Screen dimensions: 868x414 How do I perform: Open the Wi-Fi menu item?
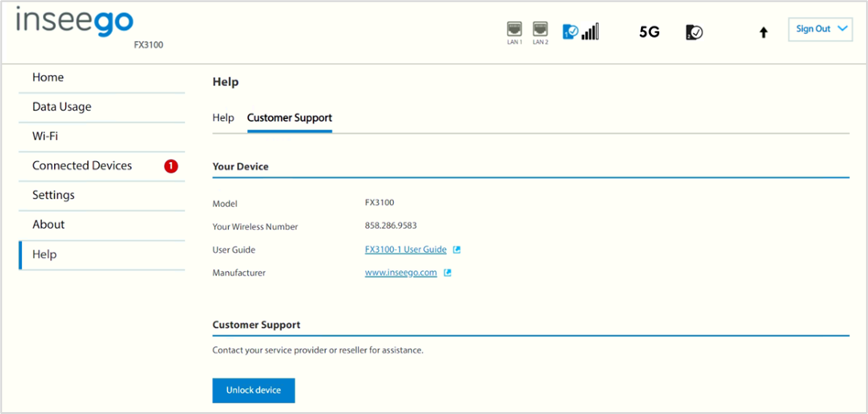coord(102,136)
